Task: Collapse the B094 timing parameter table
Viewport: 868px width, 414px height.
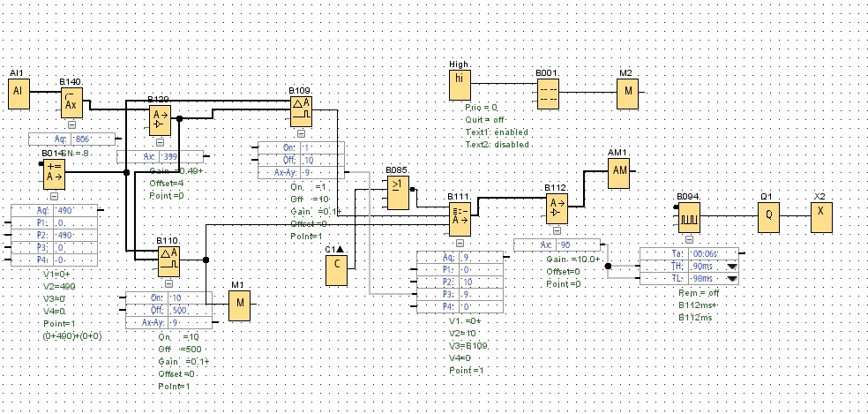Action: pos(688,237)
